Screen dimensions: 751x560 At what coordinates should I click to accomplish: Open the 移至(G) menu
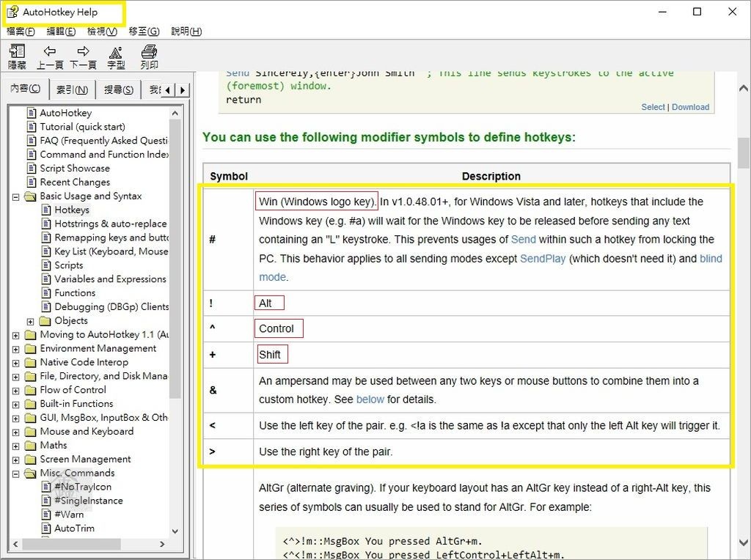pyautogui.click(x=144, y=32)
